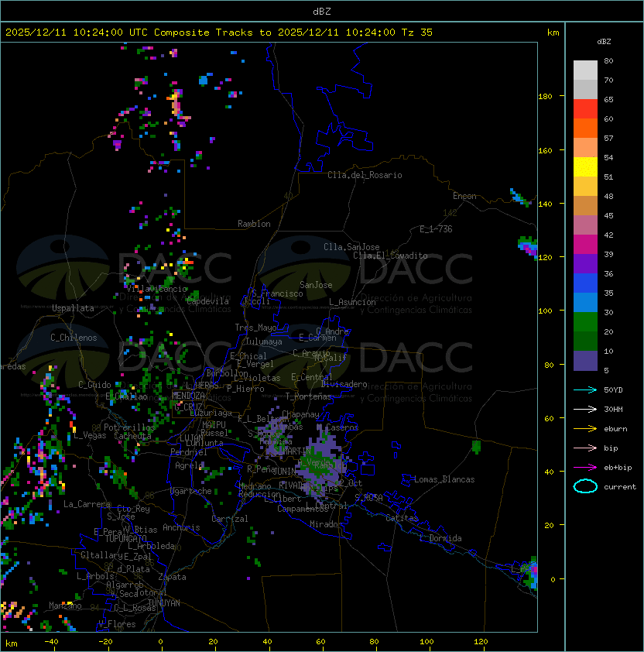Click the 'Zapata' place label
This screenshot has height=652, width=644.
coord(172,577)
